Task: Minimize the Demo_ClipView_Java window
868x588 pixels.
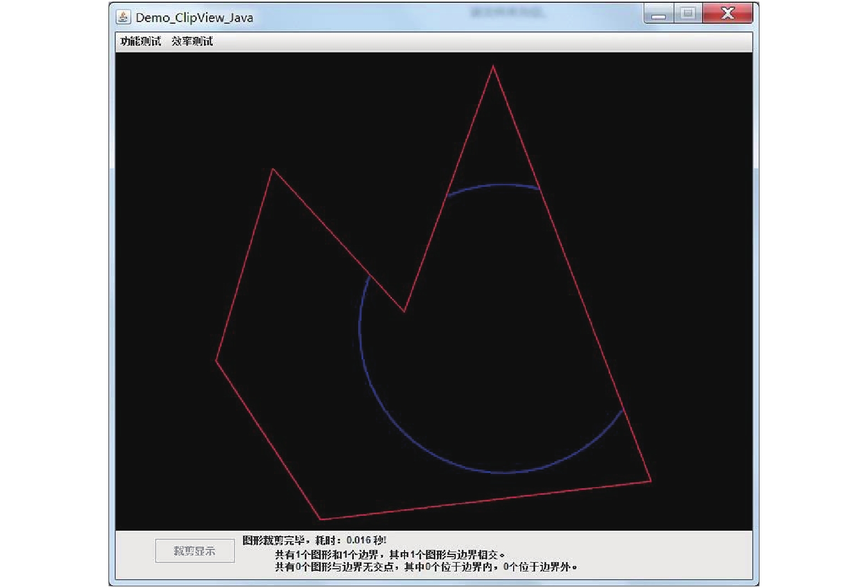Action: point(659,14)
